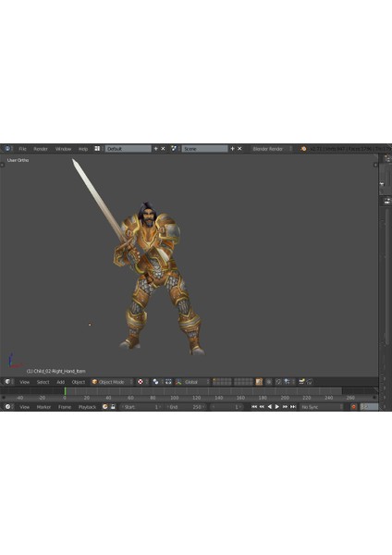Viewport: 392px width, 555px height.
Task: Open the No Sync playback dropdown
Action: 322,407
